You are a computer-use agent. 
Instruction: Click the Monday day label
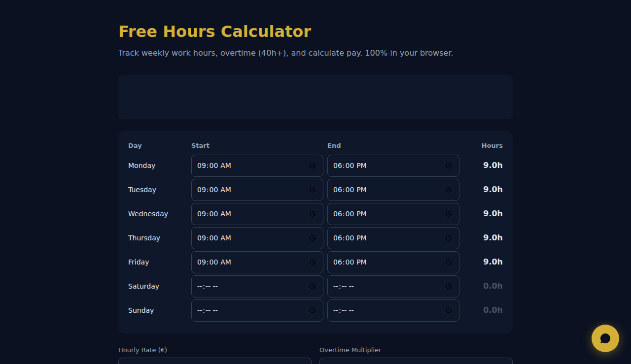[142, 165]
